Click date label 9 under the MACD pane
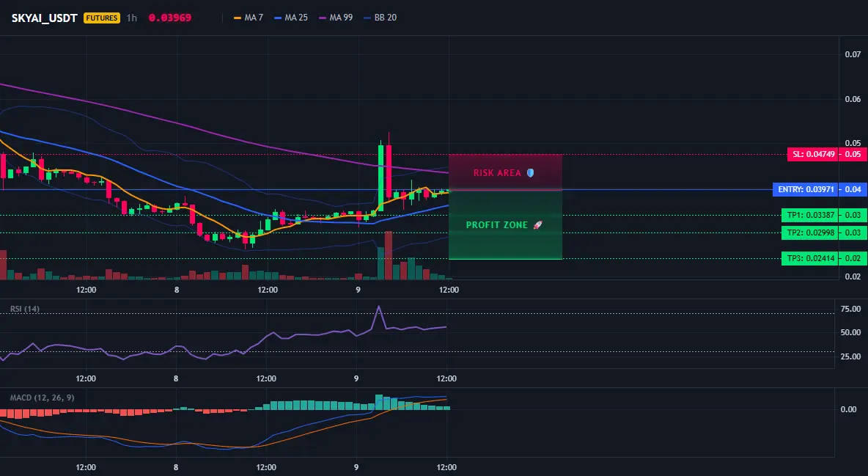The width and height of the screenshot is (868, 476). [356, 467]
